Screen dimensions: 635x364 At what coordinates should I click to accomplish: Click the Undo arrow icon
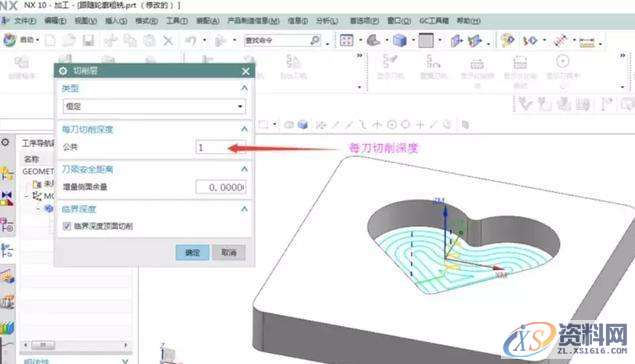pos(191,40)
